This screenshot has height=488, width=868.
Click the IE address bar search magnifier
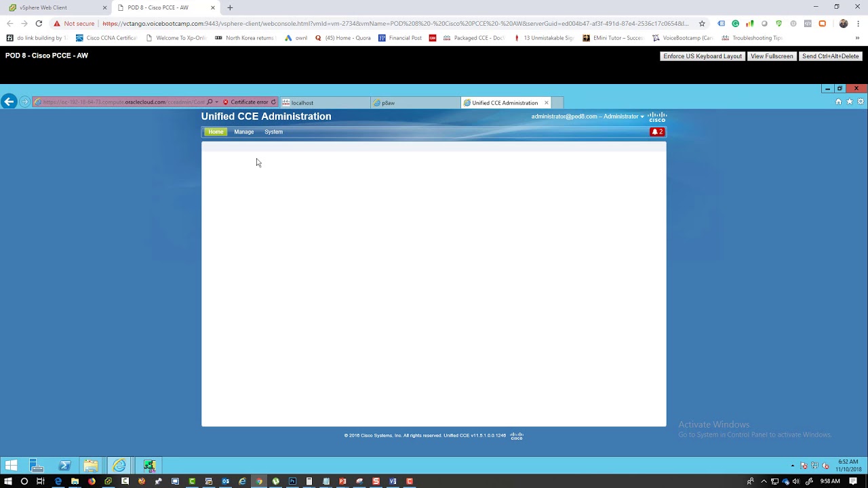[x=210, y=102]
